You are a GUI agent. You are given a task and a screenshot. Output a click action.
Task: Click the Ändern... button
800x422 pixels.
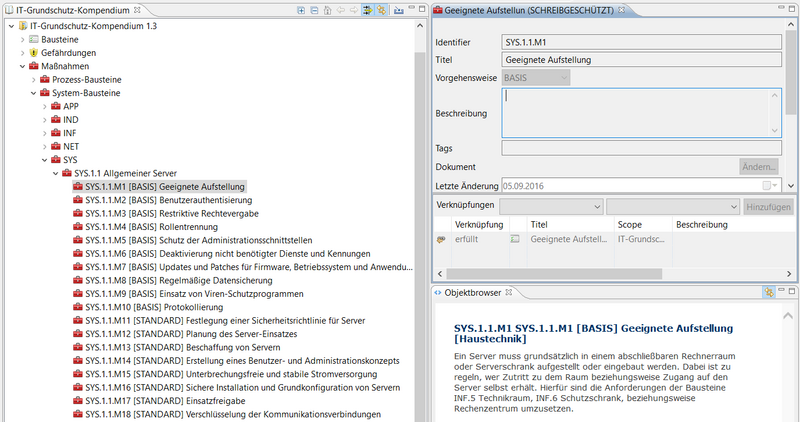[x=759, y=167]
